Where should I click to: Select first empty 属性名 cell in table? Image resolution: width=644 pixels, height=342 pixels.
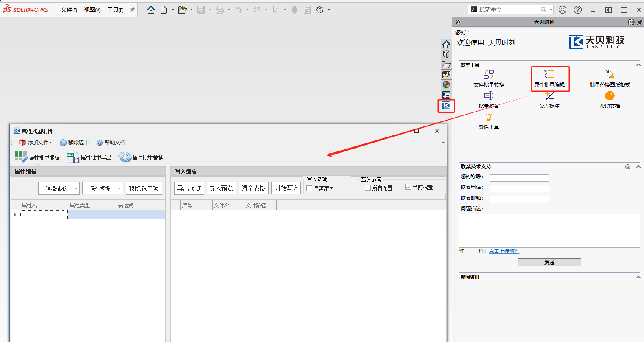tap(44, 215)
